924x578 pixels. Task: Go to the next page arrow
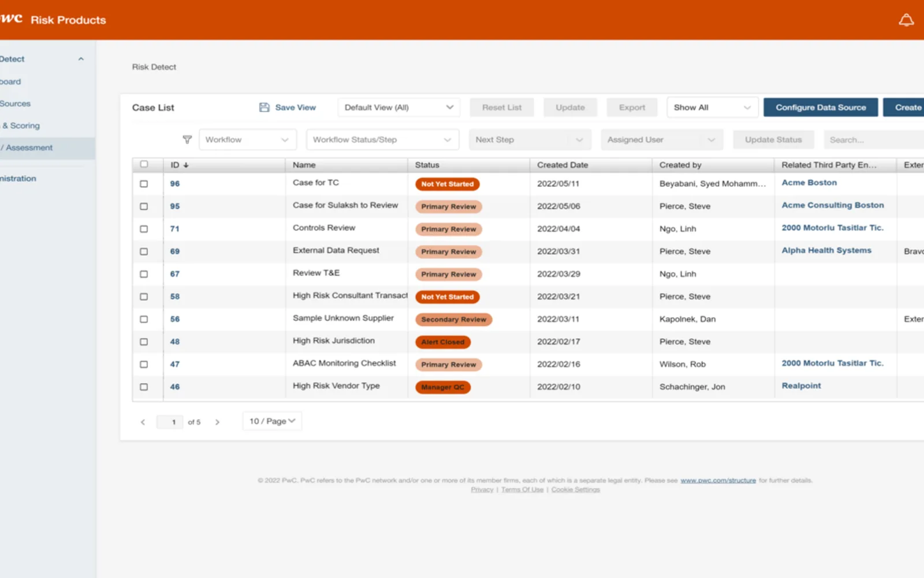point(217,422)
